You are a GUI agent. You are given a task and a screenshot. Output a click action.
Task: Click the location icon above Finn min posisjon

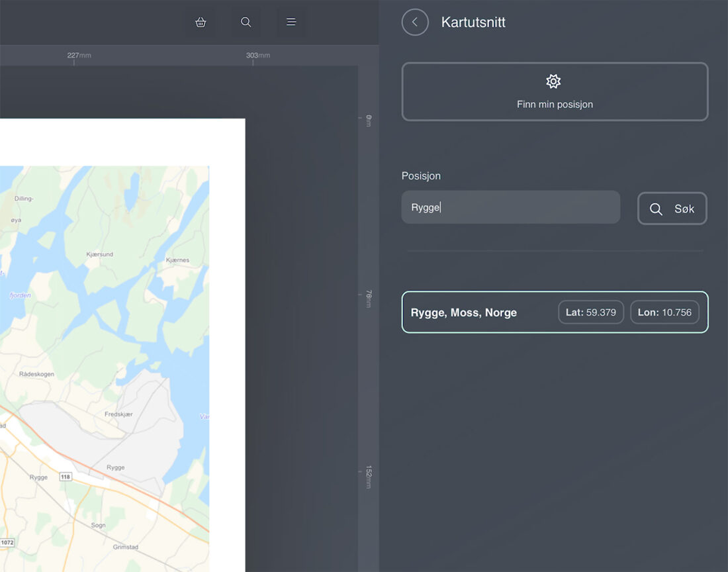[553, 81]
